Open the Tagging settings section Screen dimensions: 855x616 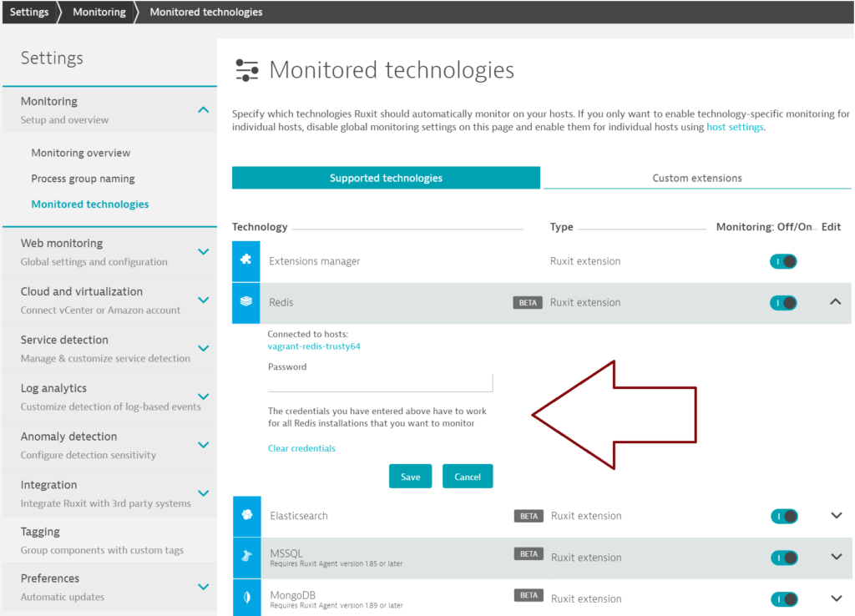click(x=109, y=540)
